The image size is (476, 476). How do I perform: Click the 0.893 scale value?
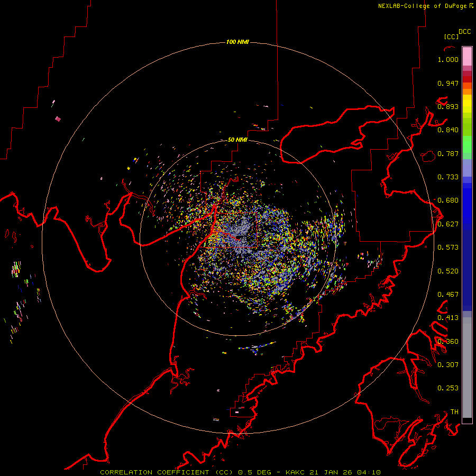pos(448,106)
